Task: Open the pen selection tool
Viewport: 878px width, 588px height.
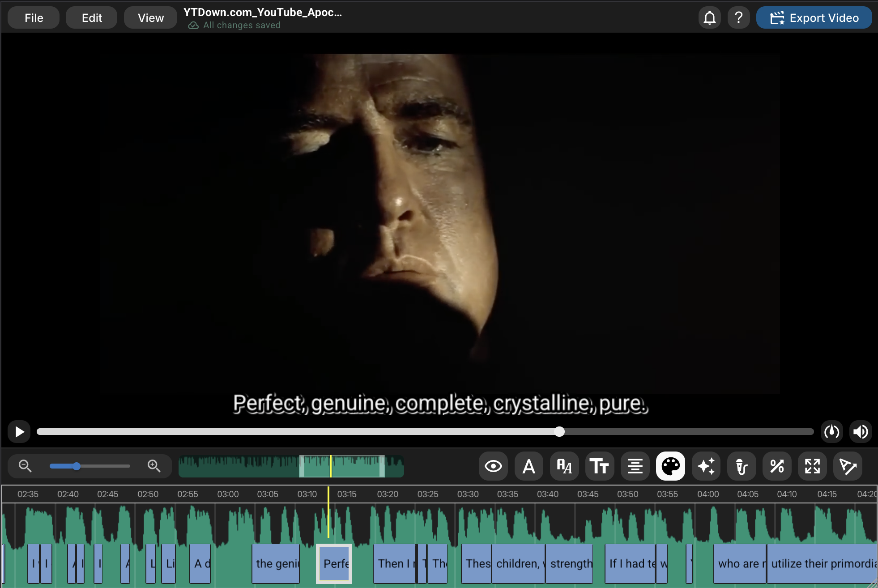Action: pos(848,466)
